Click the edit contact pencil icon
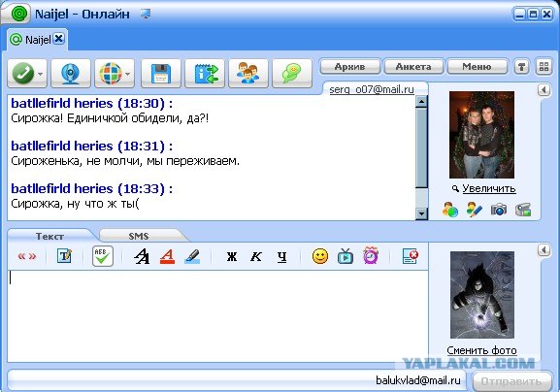 (x=475, y=210)
